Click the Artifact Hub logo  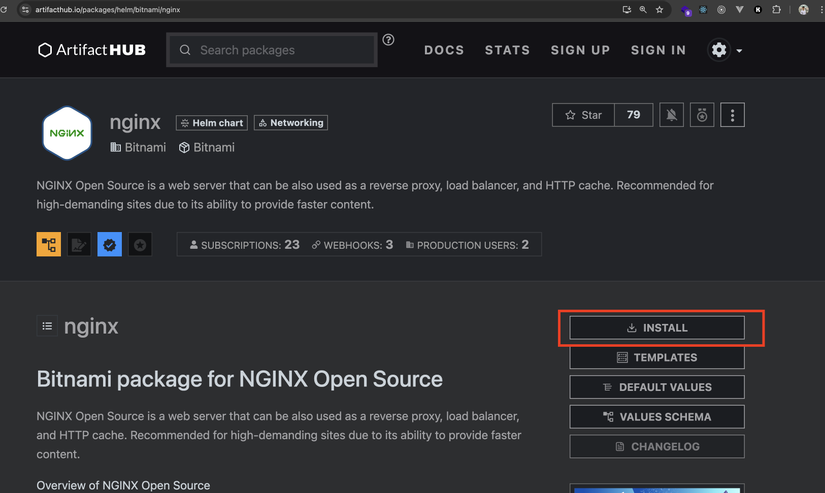pos(92,50)
